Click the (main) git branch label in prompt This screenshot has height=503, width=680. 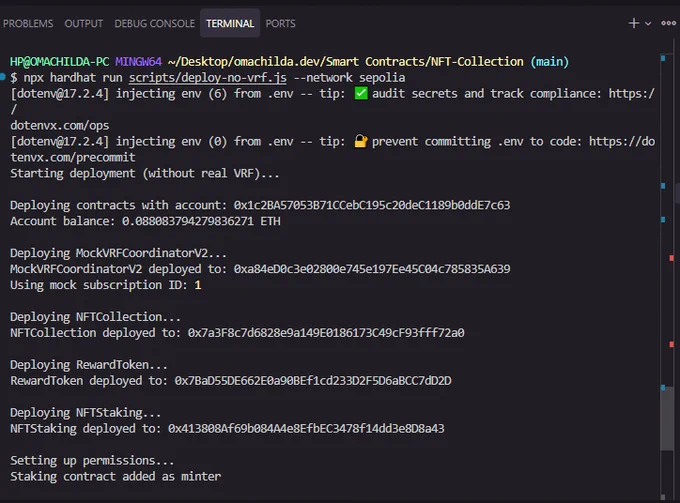[549, 62]
